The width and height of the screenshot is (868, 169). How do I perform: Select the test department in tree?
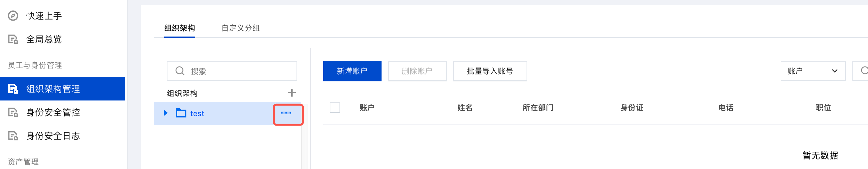point(197,114)
